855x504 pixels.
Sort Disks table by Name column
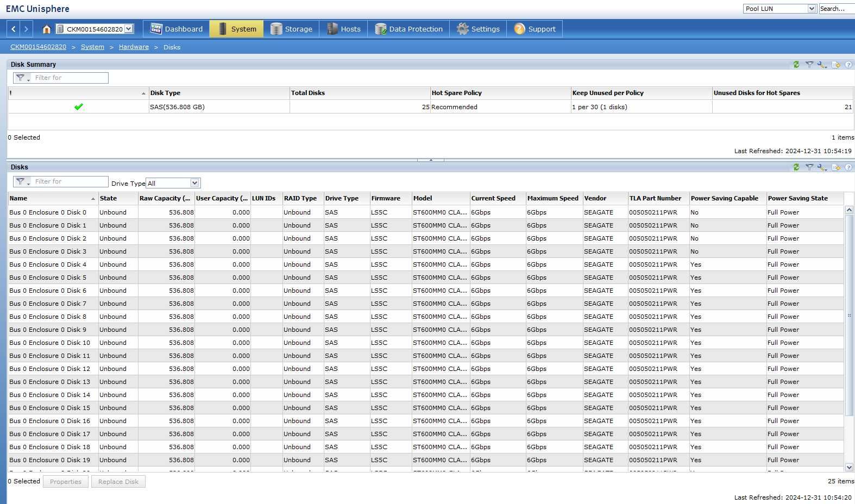[x=52, y=198]
